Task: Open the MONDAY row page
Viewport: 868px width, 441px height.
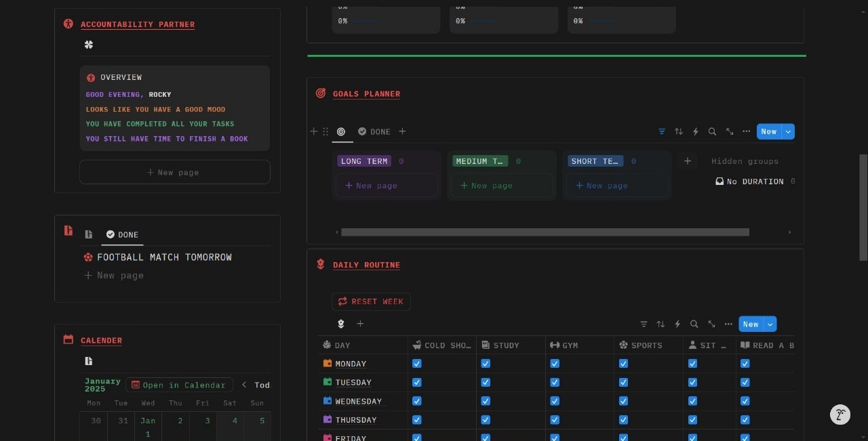Action: point(351,364)
